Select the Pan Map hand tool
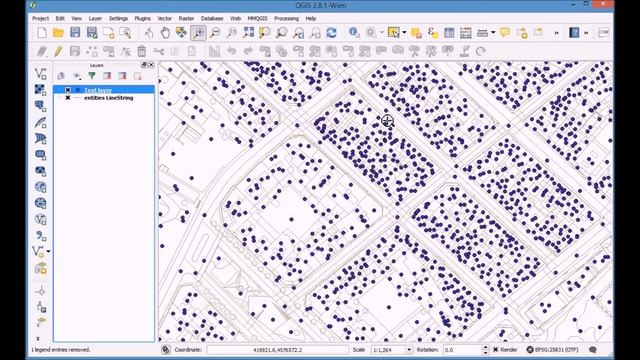 click(x=165, y=33)
